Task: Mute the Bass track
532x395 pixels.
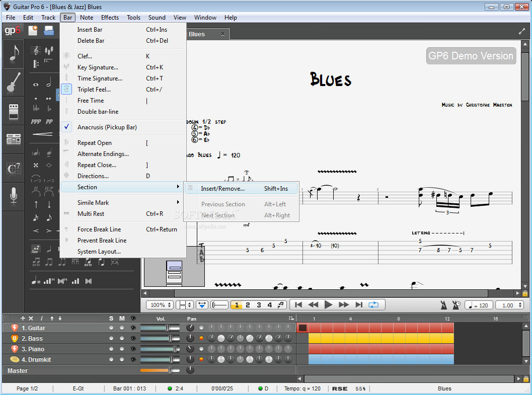Action: (122, 338)
